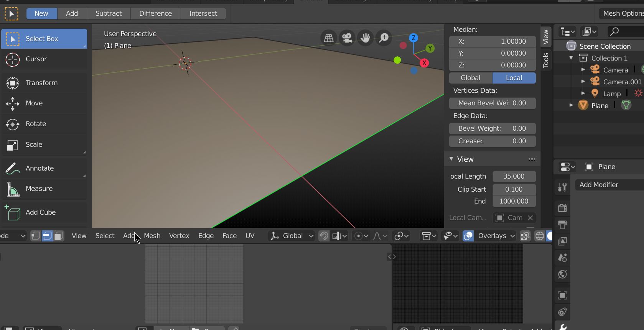Select the Cursor tool

44,59
